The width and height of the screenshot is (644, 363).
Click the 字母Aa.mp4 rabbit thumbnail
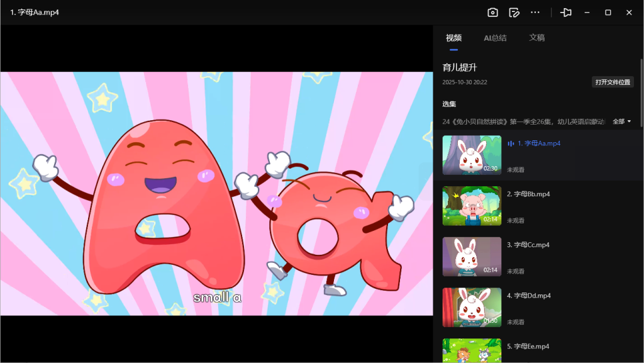click(472, 155)
